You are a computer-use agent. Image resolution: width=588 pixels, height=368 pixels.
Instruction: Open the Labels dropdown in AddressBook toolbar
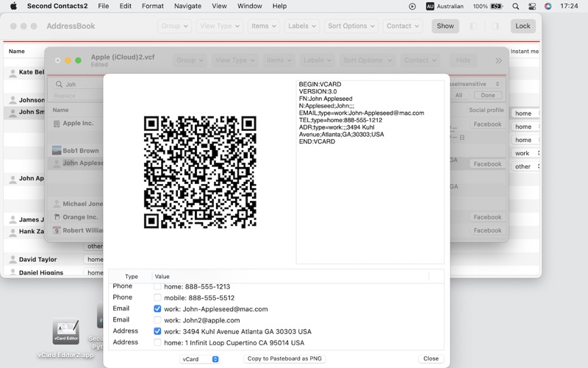click(x=302, y=26)
